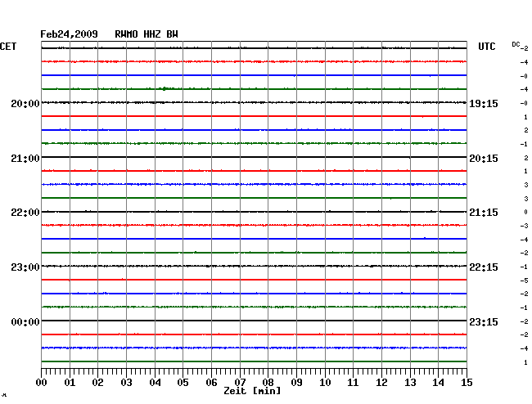Select the 00 minute axis tick label
Image resolution: width=532 pixels, height=404 pixels.
(42, 383)
